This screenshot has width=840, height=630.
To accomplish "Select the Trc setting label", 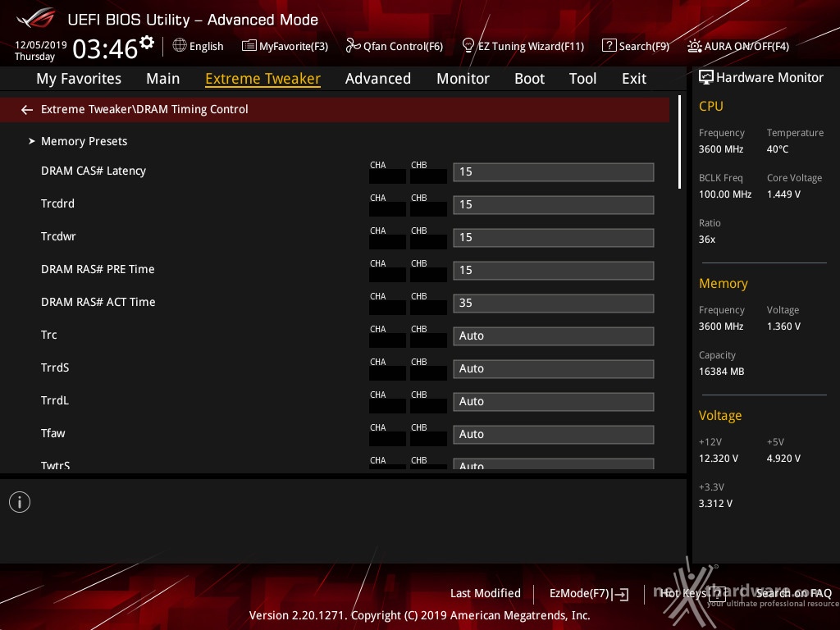I will [x=48, y=335].
